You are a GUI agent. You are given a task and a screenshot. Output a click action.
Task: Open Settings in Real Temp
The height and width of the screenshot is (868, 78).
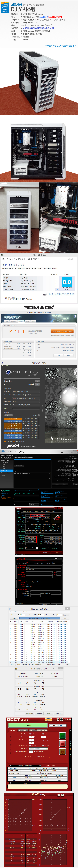coord(58,713)
